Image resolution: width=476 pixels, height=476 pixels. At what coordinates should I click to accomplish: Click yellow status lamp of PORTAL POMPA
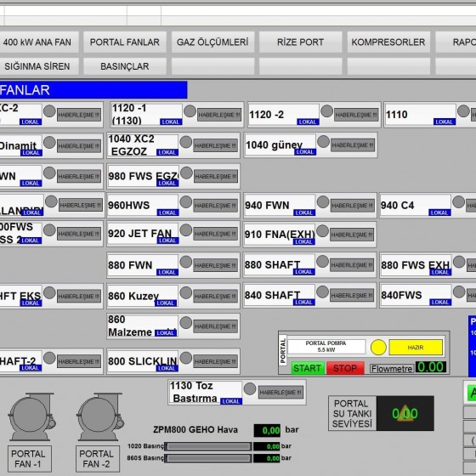coord(378,348)
